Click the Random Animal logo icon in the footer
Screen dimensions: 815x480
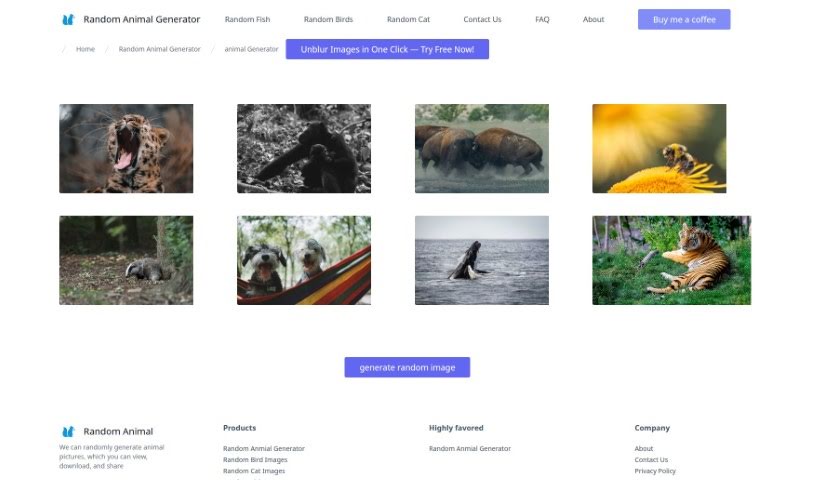click(68, 432)
